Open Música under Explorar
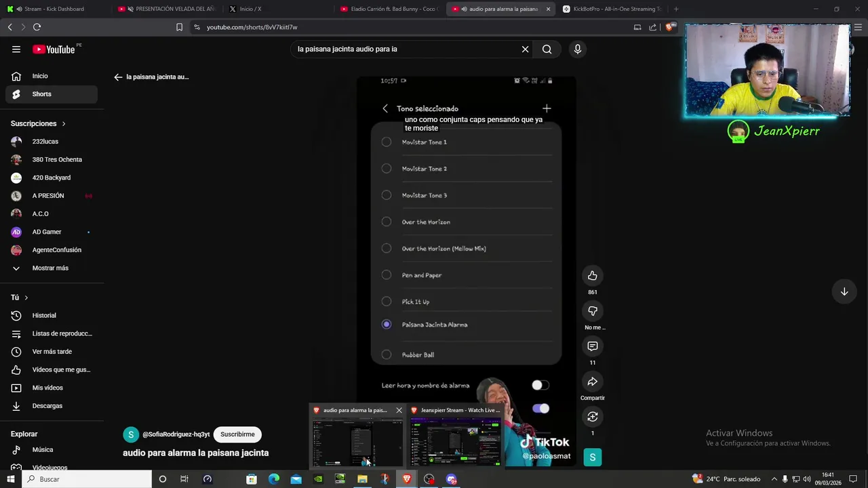The width and height of the screenshot is (868, 488). 52,449
